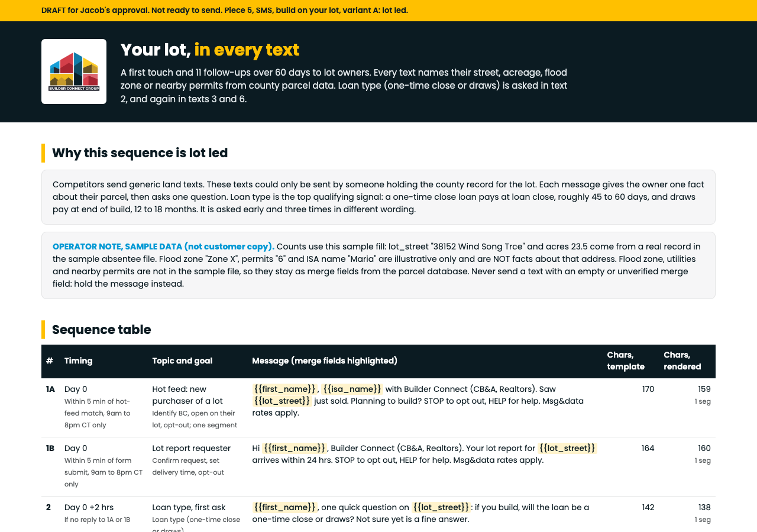Select the 'Your lot, in every text' heading
Image resolution: width=757 pixels, height=532 pixels.
(210, 50)
